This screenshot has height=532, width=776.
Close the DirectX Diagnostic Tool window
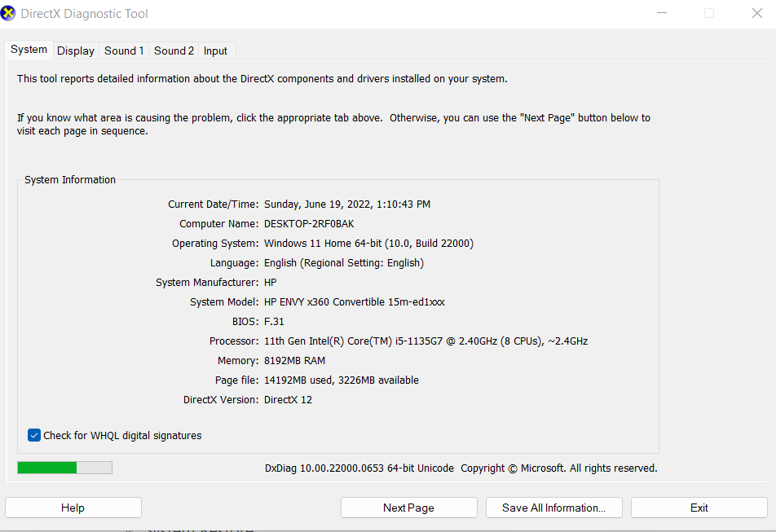756,14
